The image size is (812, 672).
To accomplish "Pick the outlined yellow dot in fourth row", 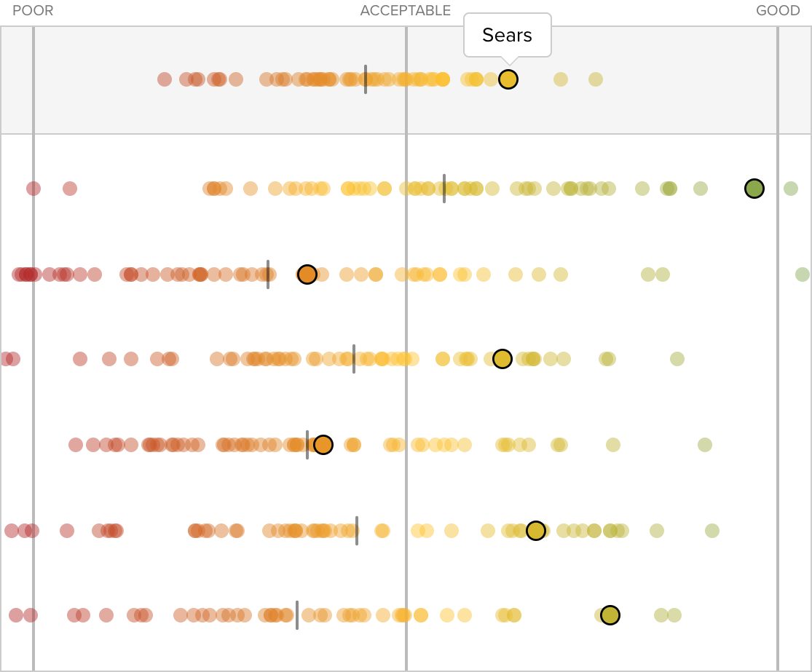I will [x=502, y=359].
